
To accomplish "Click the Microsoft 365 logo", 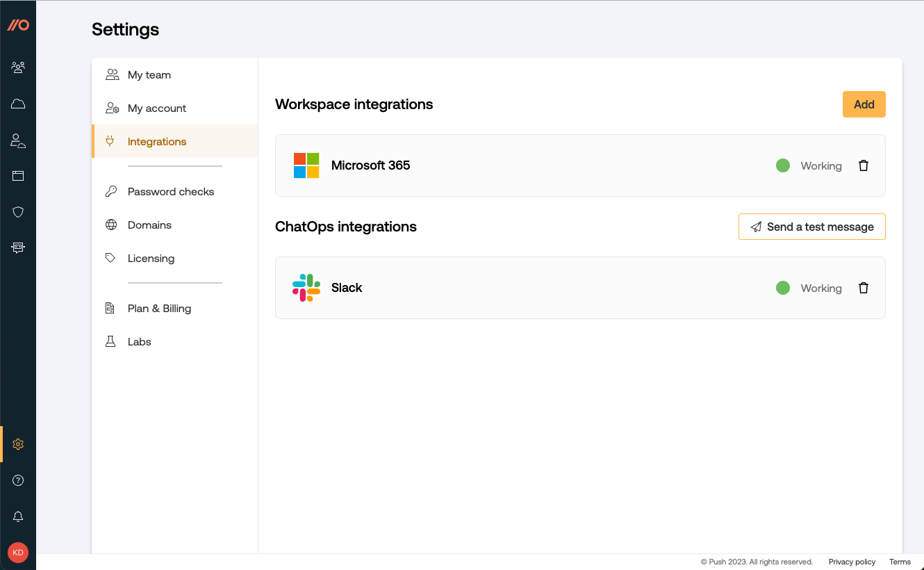I will (x=306, y=165).
